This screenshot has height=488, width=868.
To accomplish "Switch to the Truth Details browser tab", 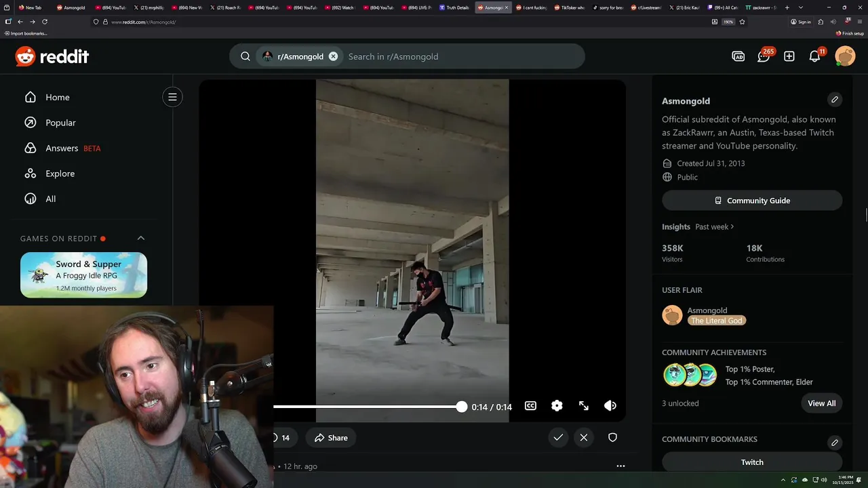I will coord(454,7).
